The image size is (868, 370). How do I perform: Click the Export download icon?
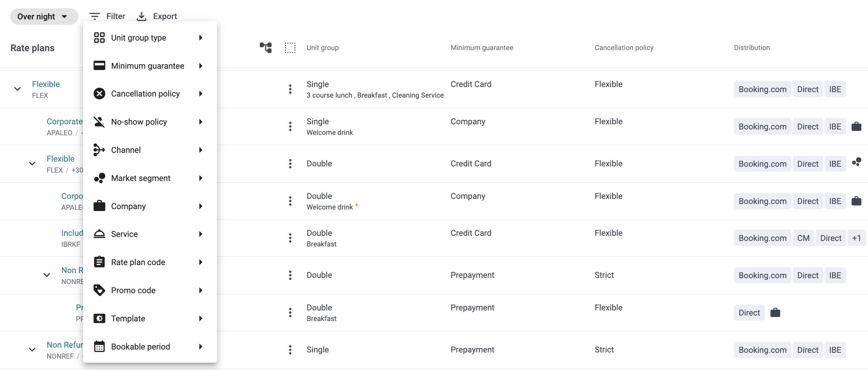point(142,16)
